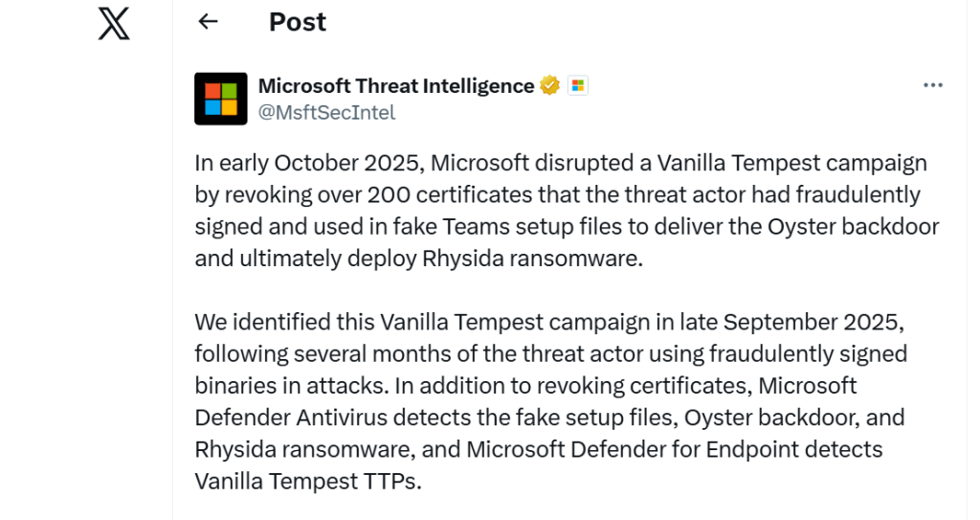This screenshot has height=520, width=980.
Task: Open the three-dot More options menu
Action: click(x=933, y=85)
